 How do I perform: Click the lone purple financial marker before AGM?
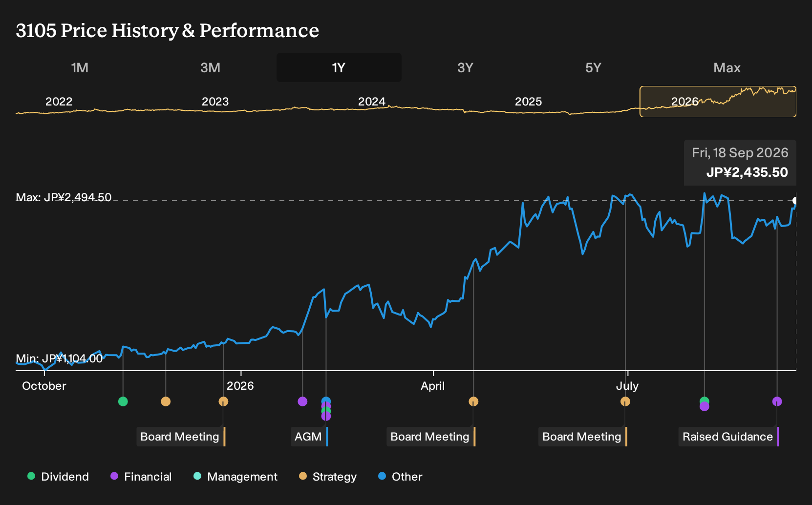pos(302,401)
